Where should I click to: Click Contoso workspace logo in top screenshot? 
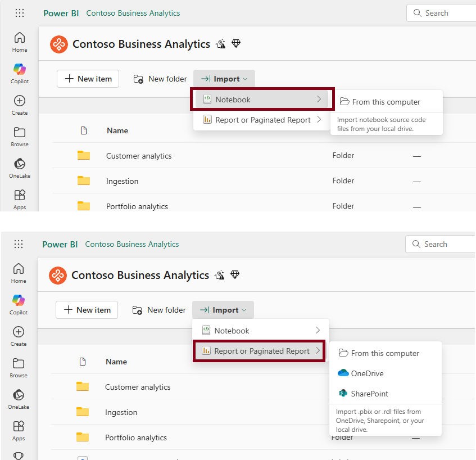(x=59, y=44)
